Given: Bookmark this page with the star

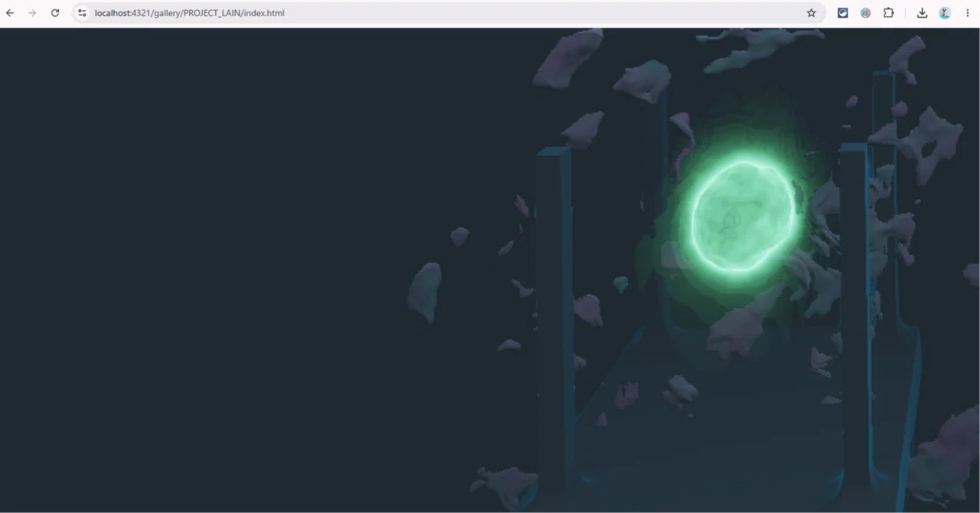Looking at the screenshot, I should click(811, 13).
